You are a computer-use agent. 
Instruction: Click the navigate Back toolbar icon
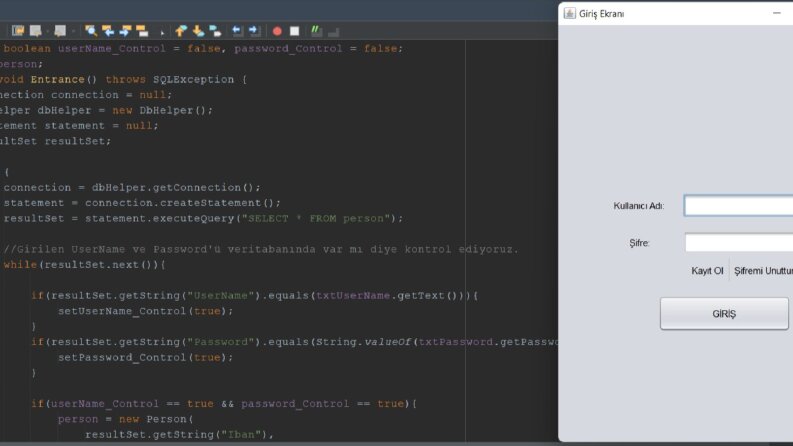35,31
